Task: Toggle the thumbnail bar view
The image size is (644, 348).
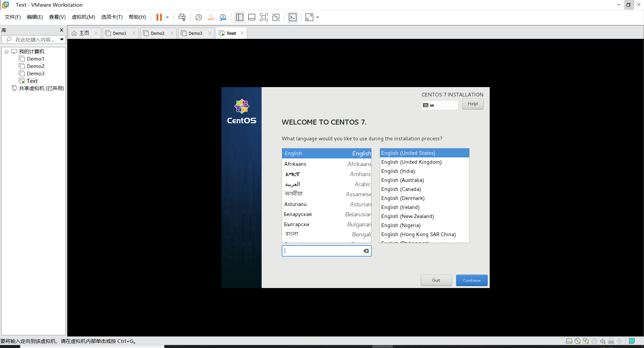Action: click(252, 17)
